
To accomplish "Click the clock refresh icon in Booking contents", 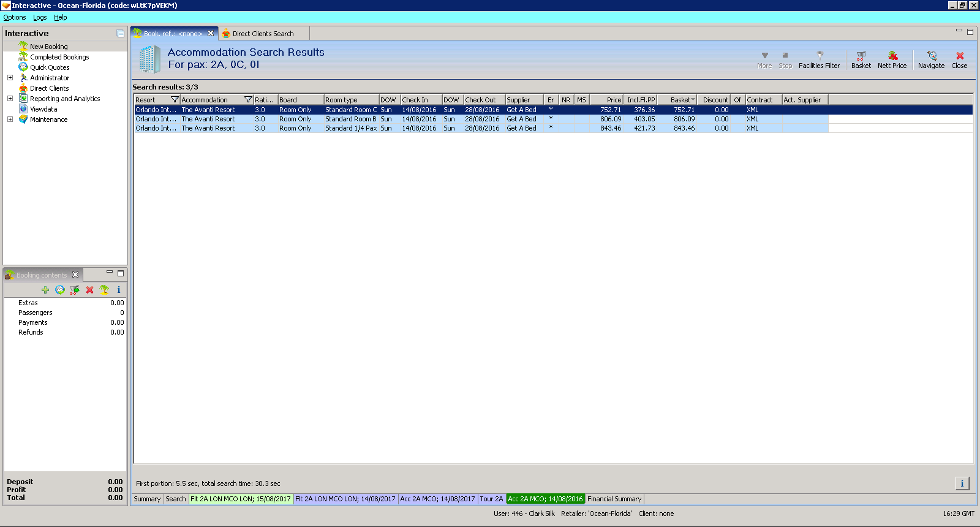I will point(60,290).
